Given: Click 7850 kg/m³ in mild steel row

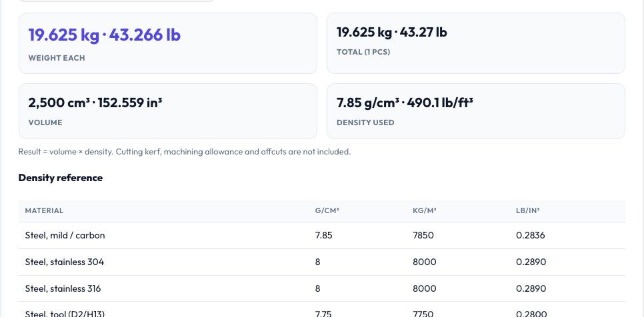Looking at the screenshot, I should pyautogui.click(x=423, y=235).
